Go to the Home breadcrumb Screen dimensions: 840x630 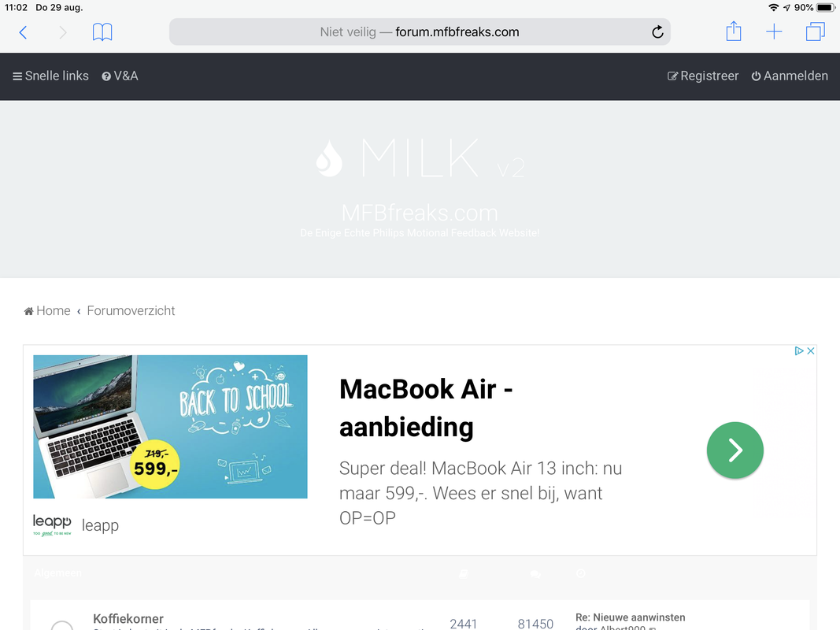tap(47, 311)
